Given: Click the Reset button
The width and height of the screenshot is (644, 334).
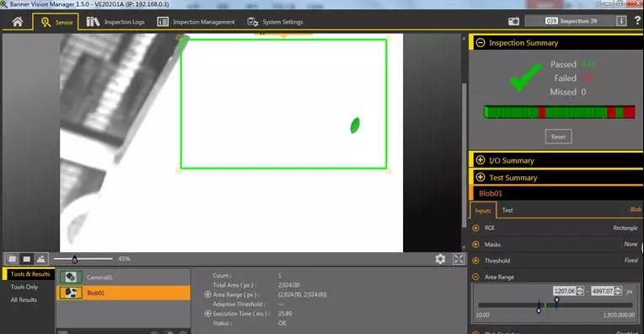Looking at the screenshot, I should pyautogui.click(x=558, y=137).
